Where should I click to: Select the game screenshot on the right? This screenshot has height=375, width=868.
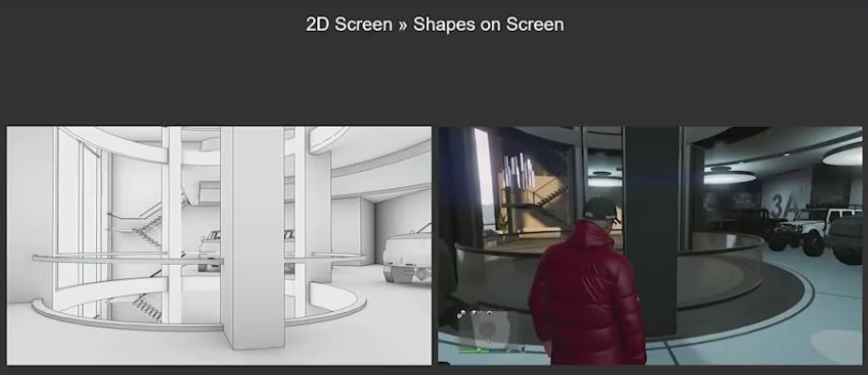tap(650, 245)
